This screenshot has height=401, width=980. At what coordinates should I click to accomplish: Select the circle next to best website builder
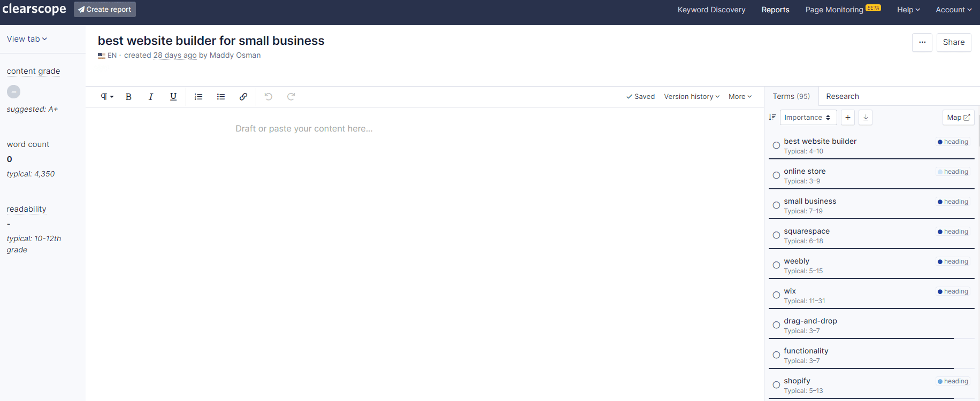coord(776,145)
